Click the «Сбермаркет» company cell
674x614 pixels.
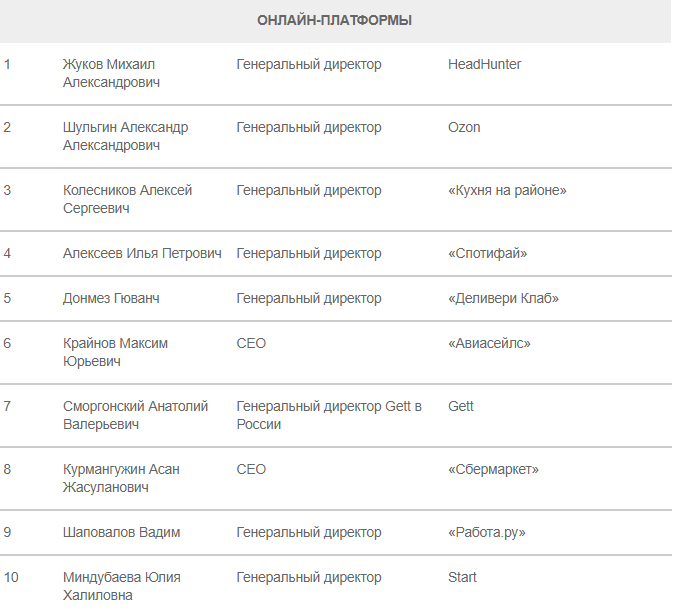pyautogui.click(x=493, y=469)
